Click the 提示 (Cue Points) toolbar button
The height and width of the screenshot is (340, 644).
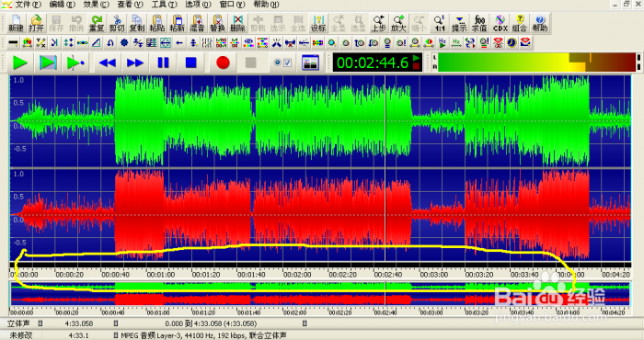pyautogui.click(x=459, y=23)
